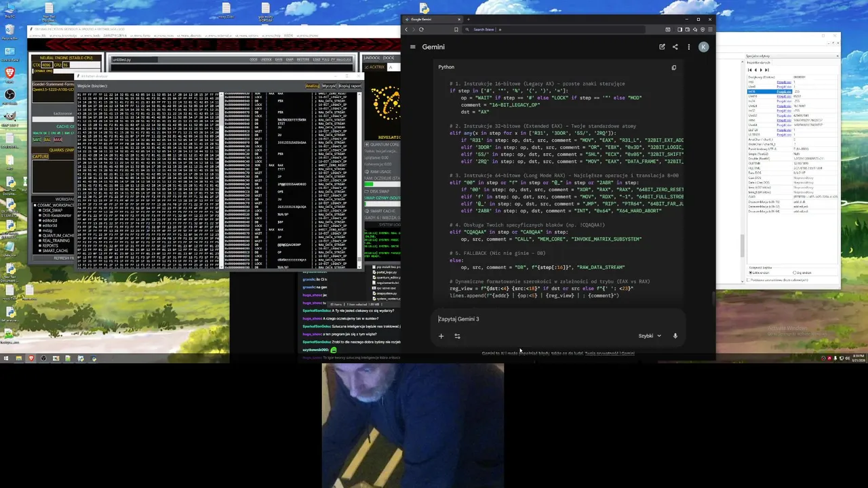Open tools sliders icon below Gemini prompt
The height and width of the screenshot is (488, 868).
coord(457,335)
